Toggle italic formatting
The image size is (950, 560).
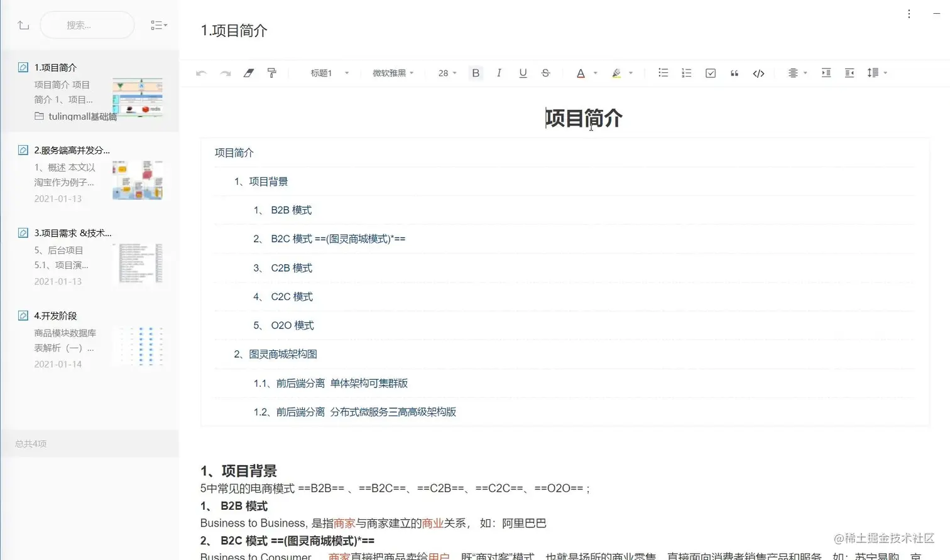click(499, 73)
